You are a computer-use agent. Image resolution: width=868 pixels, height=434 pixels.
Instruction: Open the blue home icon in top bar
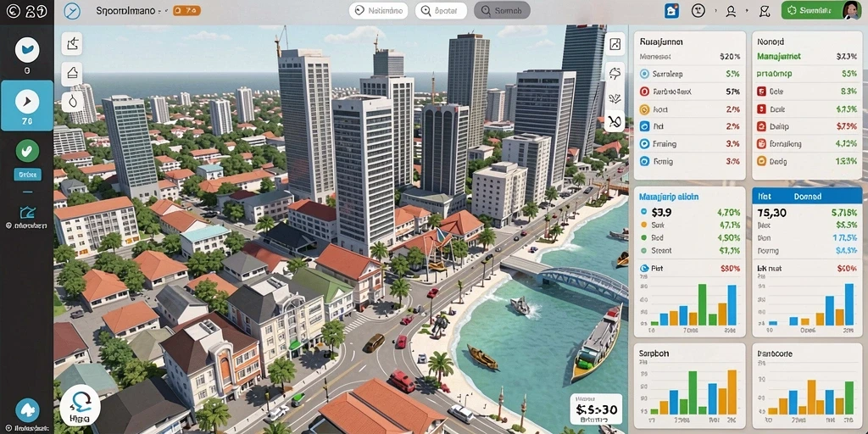click(x=671, y=10)
